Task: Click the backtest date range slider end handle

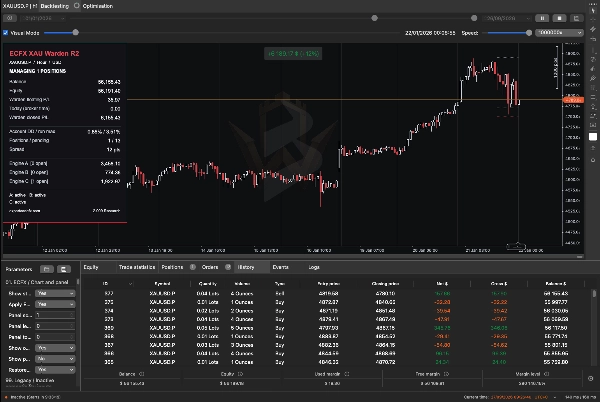Action: coord(474,18)
